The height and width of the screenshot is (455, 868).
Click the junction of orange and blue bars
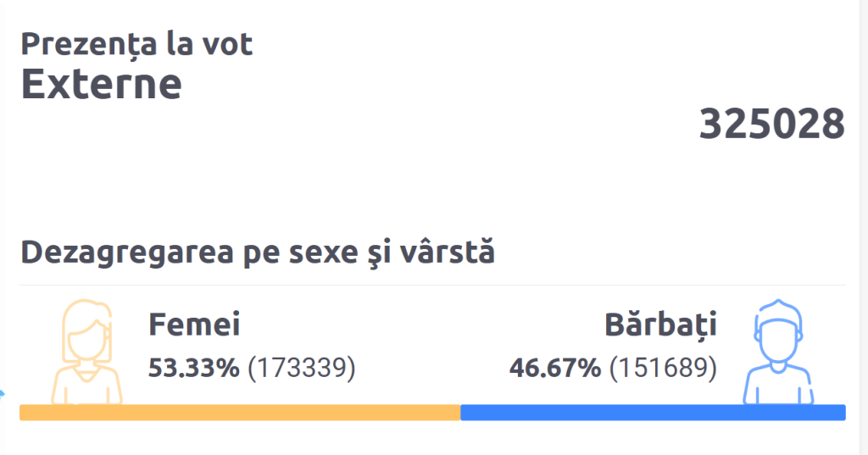tap(460, 413)
